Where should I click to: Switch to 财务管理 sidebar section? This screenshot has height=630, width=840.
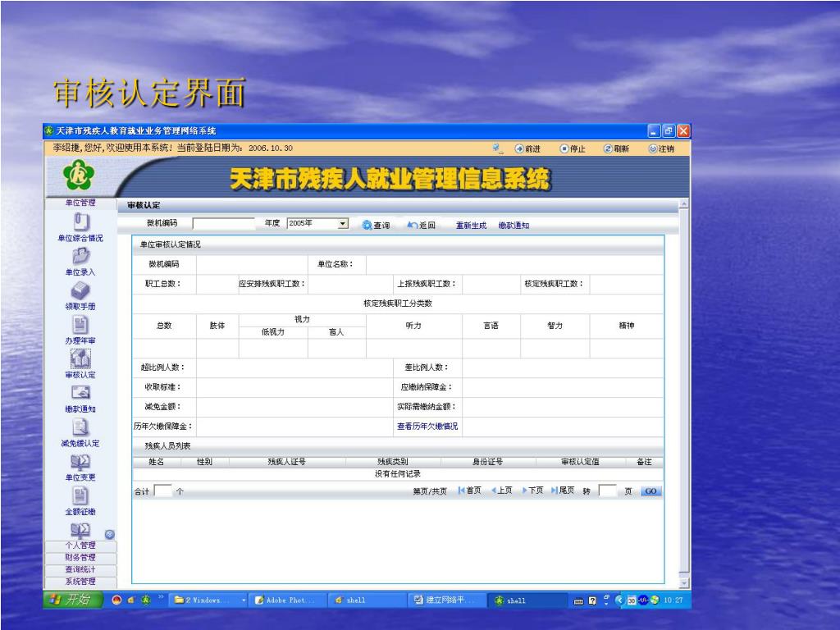point(80,557)
